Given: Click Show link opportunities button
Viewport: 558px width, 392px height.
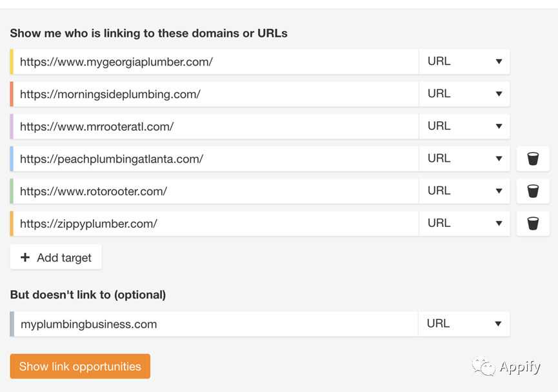Looking at the screenshot, I should coord(80,366).
